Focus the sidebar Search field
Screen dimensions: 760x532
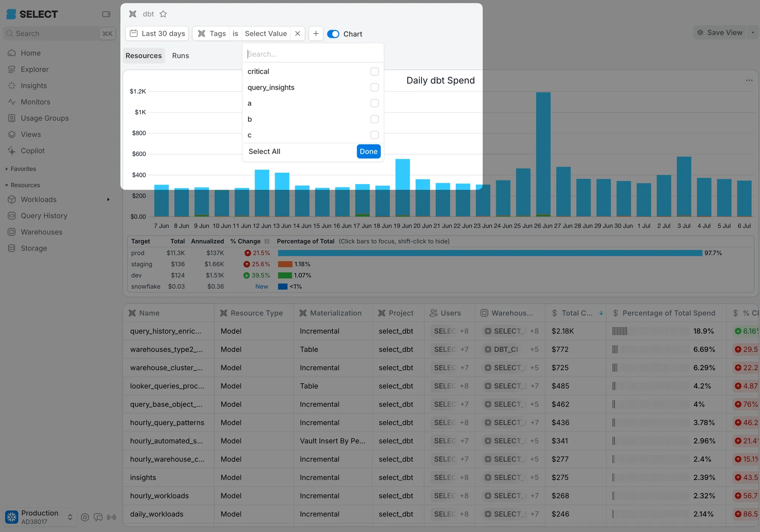click(x=59, y=34)
